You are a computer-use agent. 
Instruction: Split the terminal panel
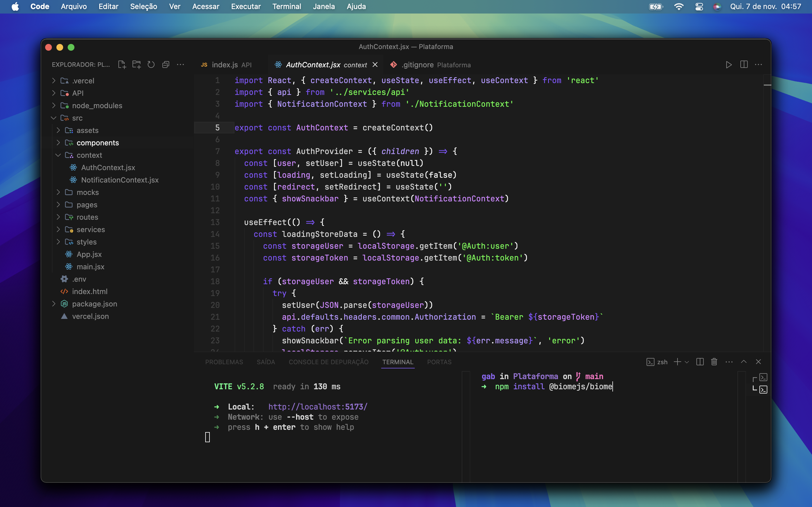(x=700, y=362)
